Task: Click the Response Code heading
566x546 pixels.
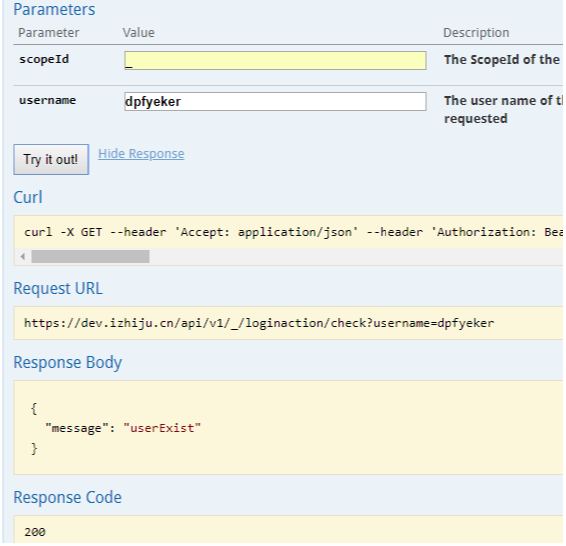Action: [x=68, y=497]
